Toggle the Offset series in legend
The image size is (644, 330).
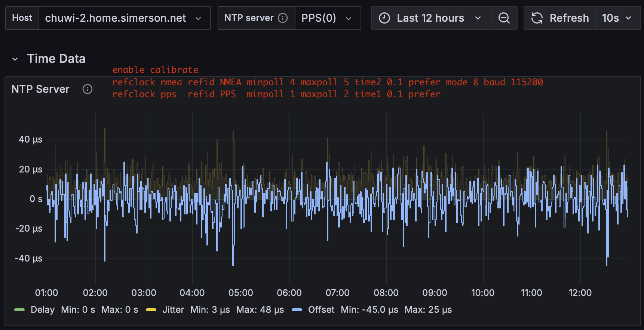(321, 310)
